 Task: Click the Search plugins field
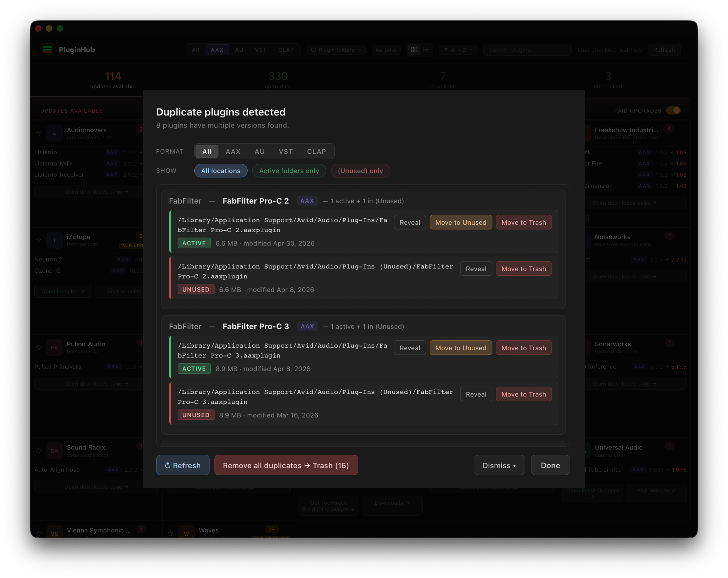click(527, 50)
